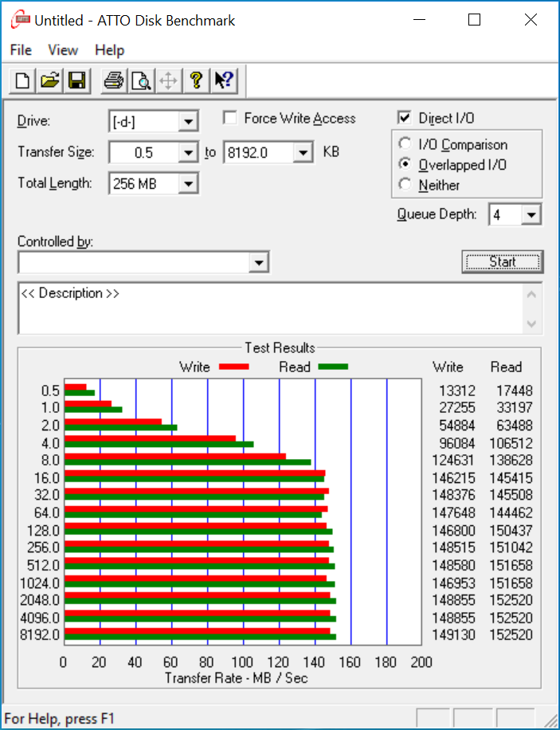Click the ATTO application icon in title bar

click(21, 20)
